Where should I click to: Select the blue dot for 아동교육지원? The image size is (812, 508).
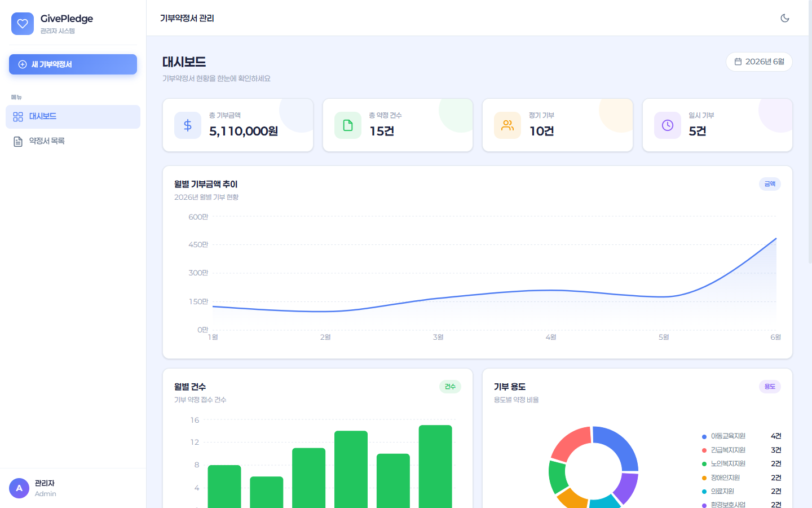pyautogui.click(x=704, y=437)
